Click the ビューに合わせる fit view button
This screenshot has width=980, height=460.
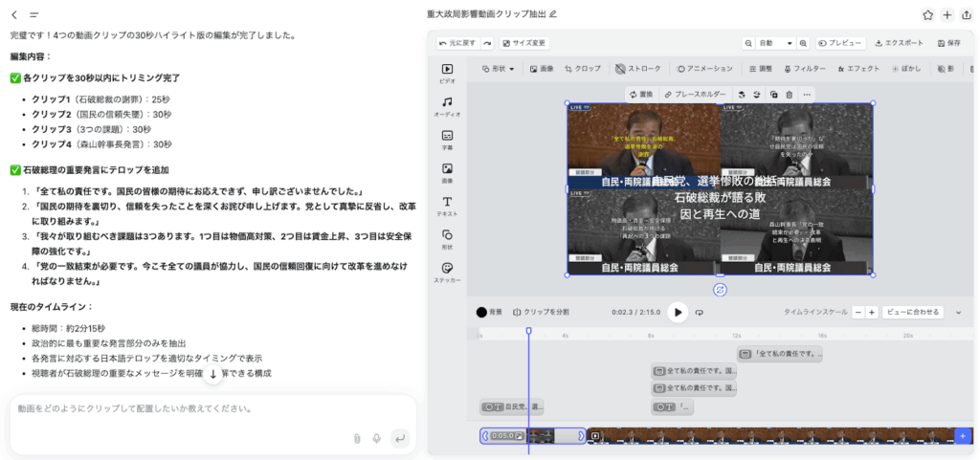(913, 312)
